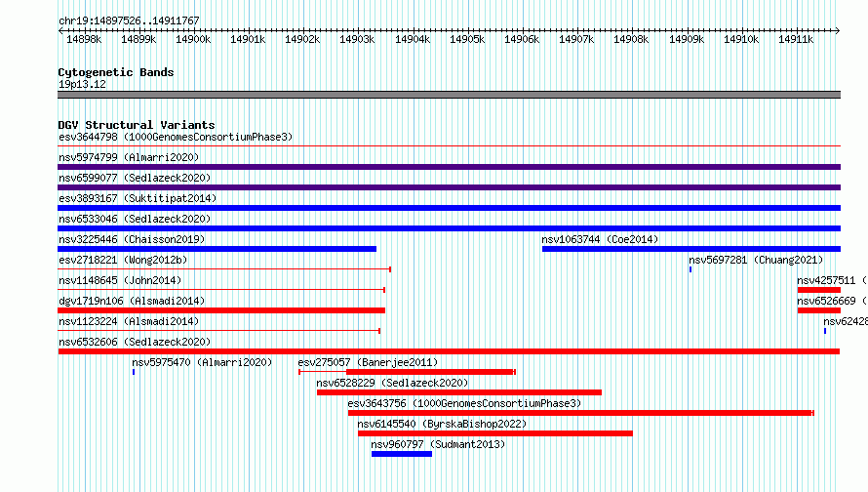
Task: Open the esv2718221 (Wong2012b) variant
Action: tap(123, 260)
